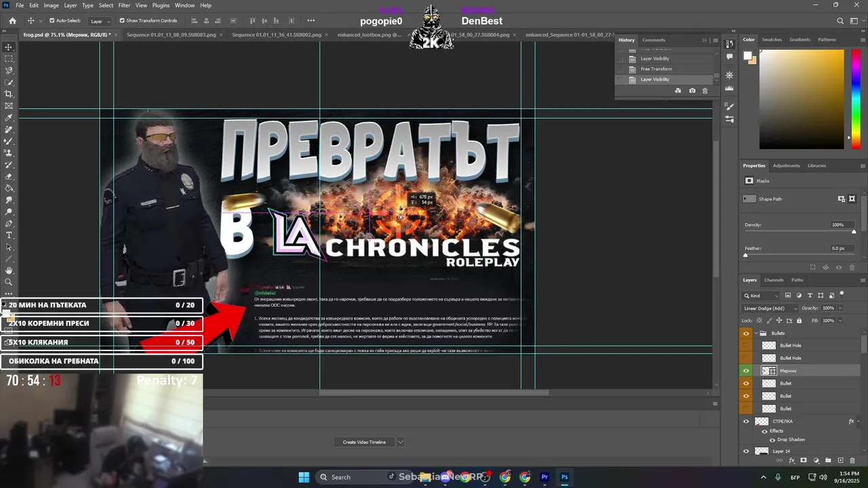The image size is (868, 488).
Task: Open the Opacity slider dropdown arrow
Action: pos(840,308)
